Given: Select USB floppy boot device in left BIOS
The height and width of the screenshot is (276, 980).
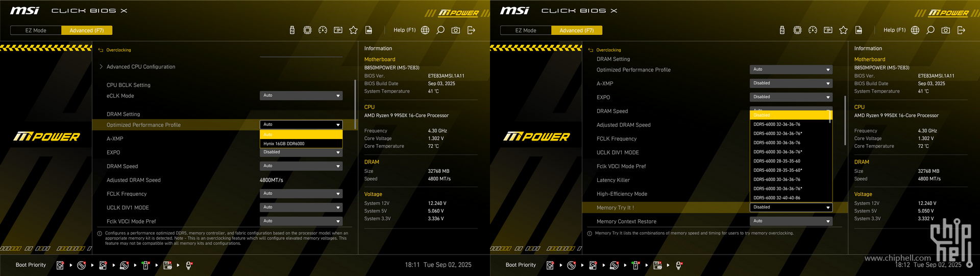Looking at the screenshot, I should coord(167,265).
